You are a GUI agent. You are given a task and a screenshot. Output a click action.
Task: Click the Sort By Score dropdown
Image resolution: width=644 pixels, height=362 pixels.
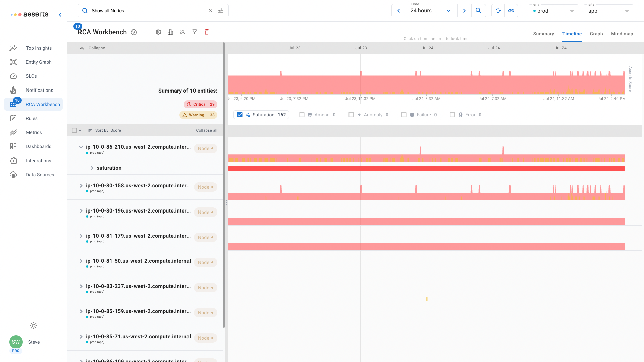tap(108, 130)
